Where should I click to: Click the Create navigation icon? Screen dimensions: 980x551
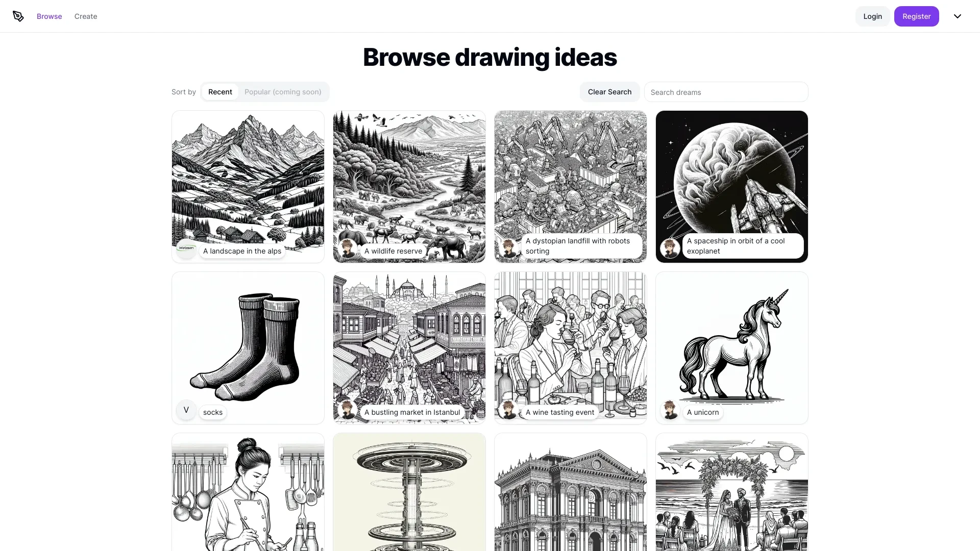coord(85,16)
